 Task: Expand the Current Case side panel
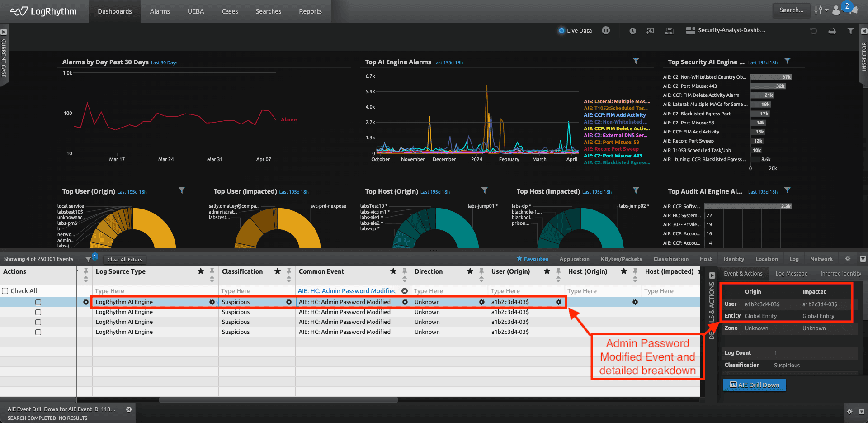4,32
